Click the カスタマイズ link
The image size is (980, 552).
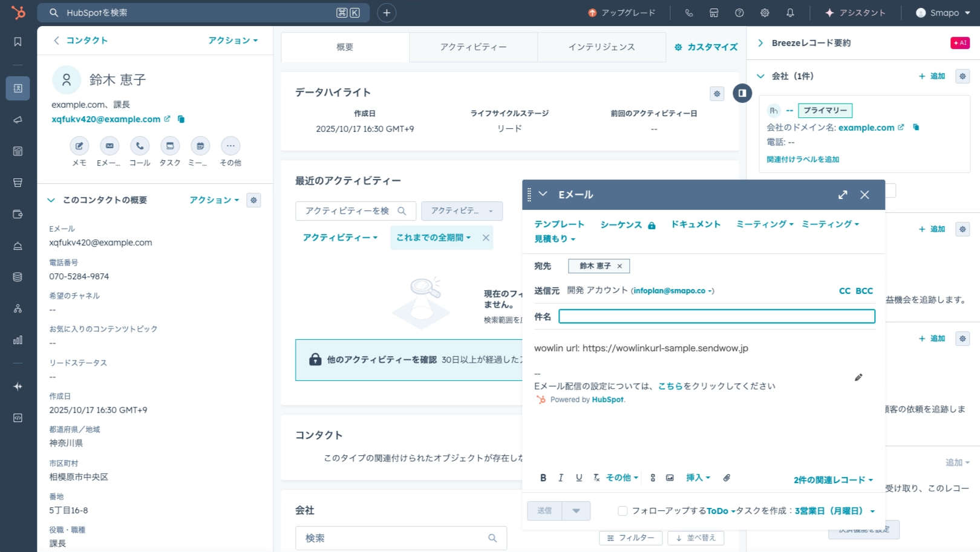coord(706,47)
